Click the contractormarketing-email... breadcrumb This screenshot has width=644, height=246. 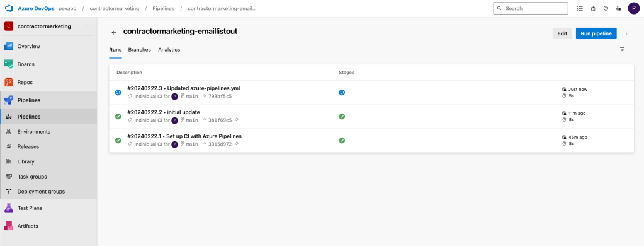tap(222, 9)
